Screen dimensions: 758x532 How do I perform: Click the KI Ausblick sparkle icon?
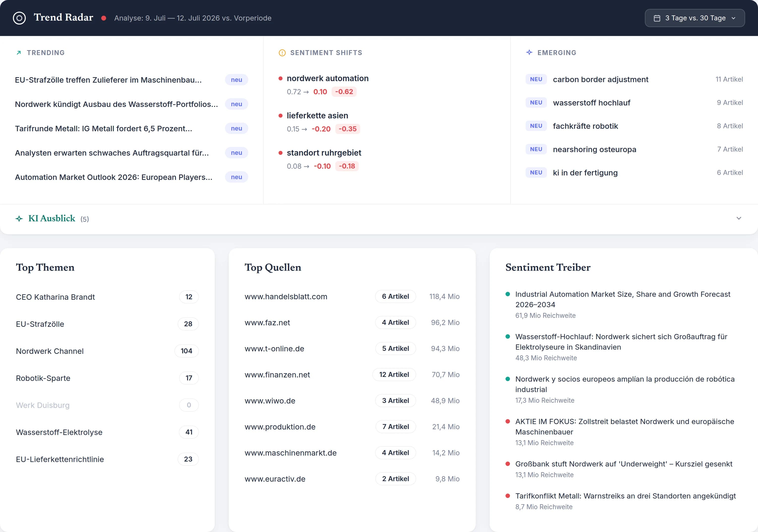pos(19,219)
